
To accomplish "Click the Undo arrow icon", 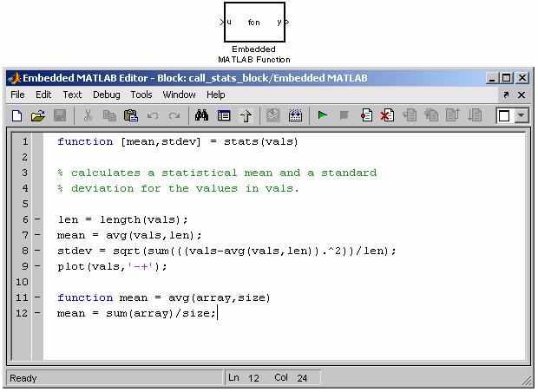I will [153, 115].
